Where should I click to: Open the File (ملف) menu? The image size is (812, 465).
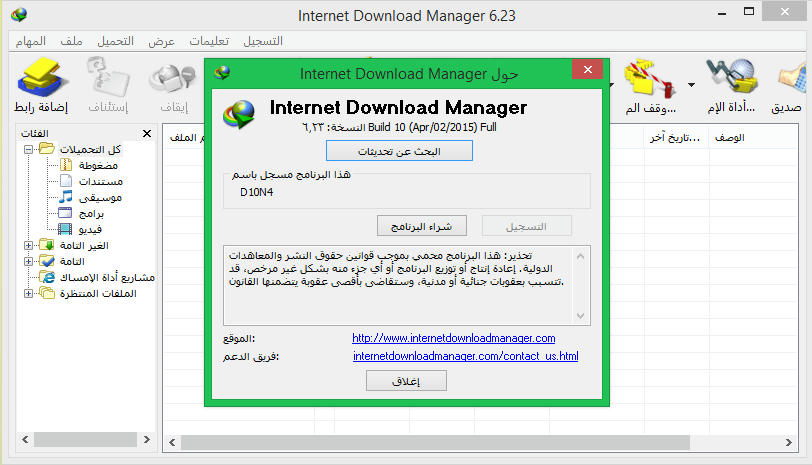point(71,41)
